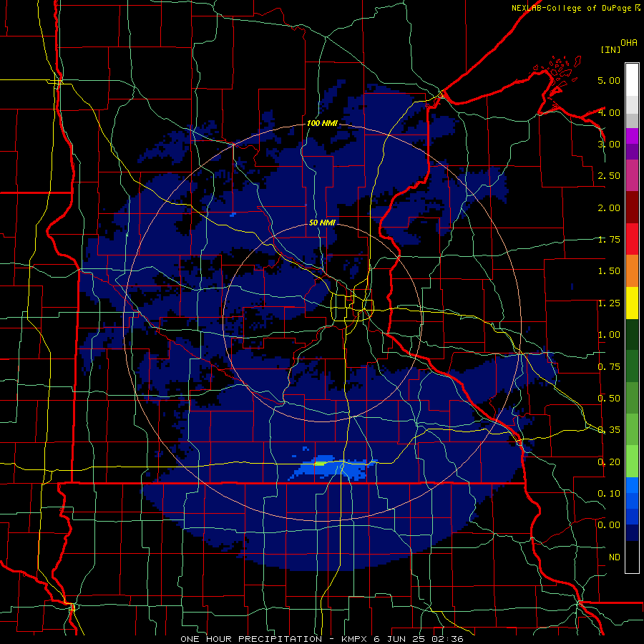Click the 2.00 legend value
This screenshot has width=644, height=644.
click(609, 208)
